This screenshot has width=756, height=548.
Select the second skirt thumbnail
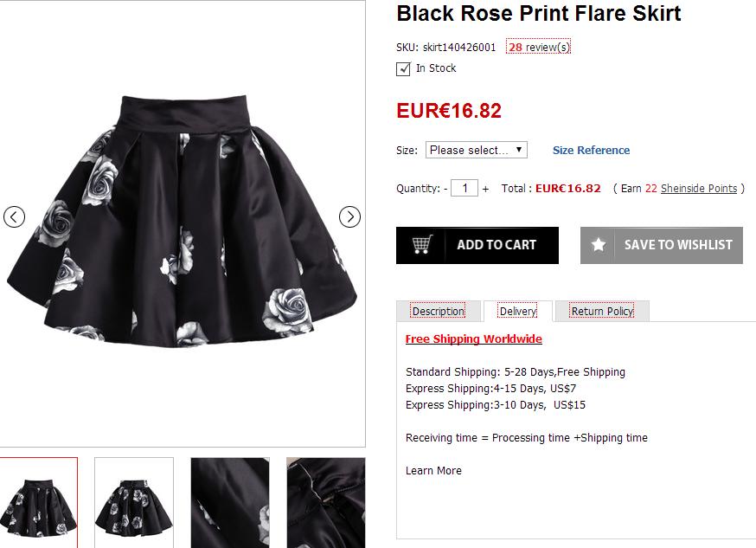[134, 503]
